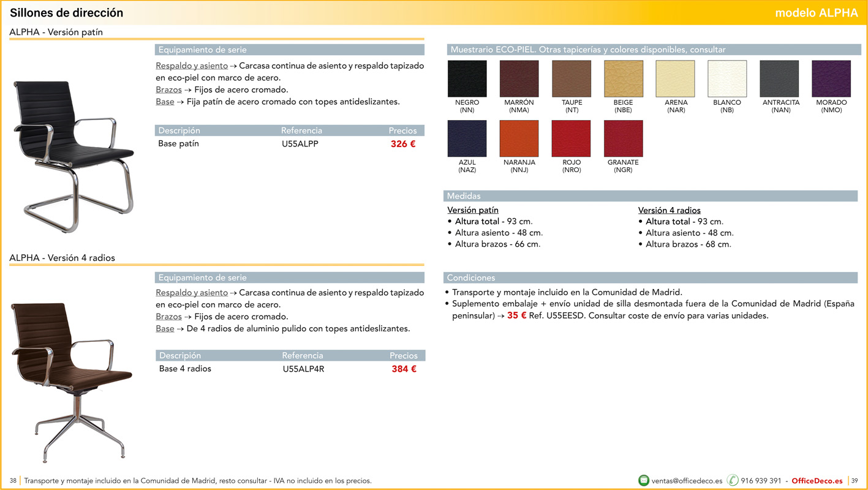
Task: Select the NEGRO (NN) color swatch
Action: (467, 78)
